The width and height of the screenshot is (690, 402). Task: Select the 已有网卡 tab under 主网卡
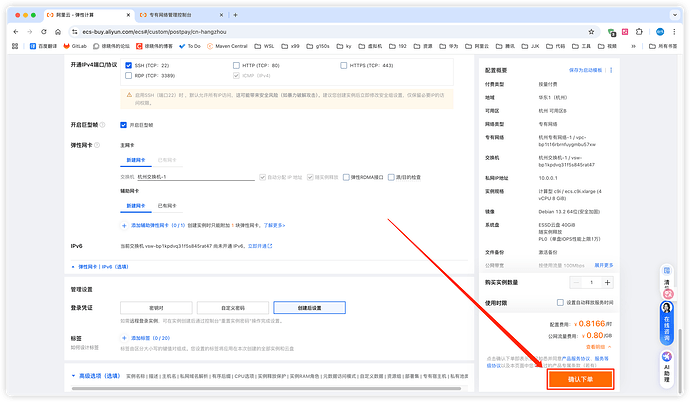167,159
